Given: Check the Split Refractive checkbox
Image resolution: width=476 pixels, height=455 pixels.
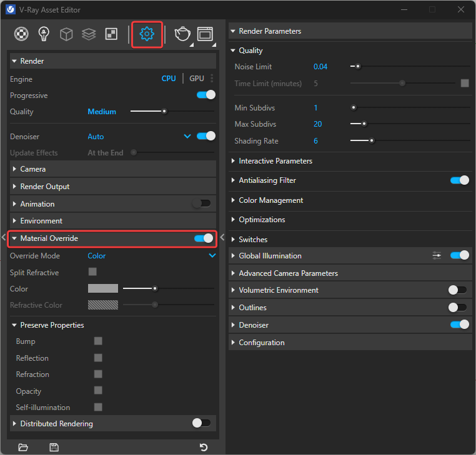Looking at the screenshot, I should (x=92, y=272).
